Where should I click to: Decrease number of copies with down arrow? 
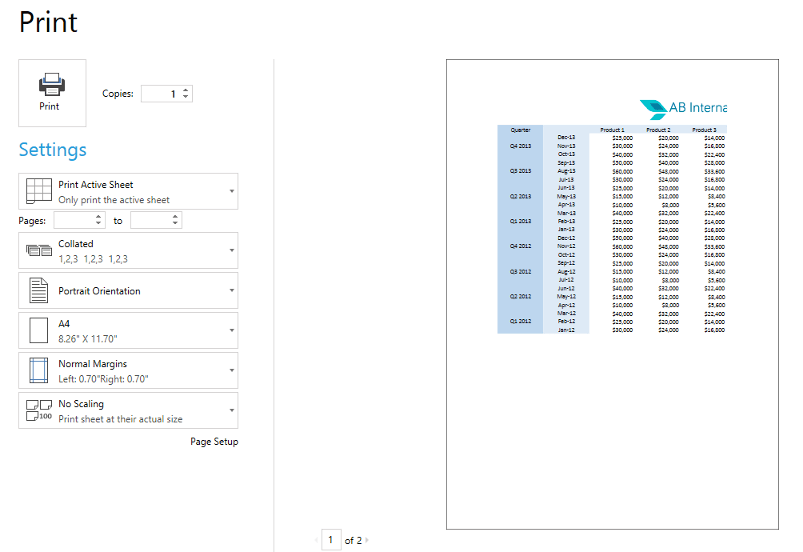point(185,97)
